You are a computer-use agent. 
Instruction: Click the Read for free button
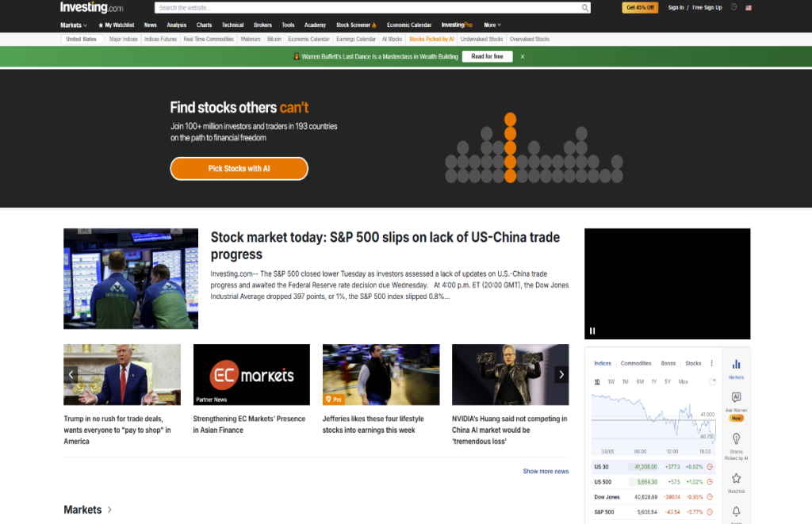487,56
